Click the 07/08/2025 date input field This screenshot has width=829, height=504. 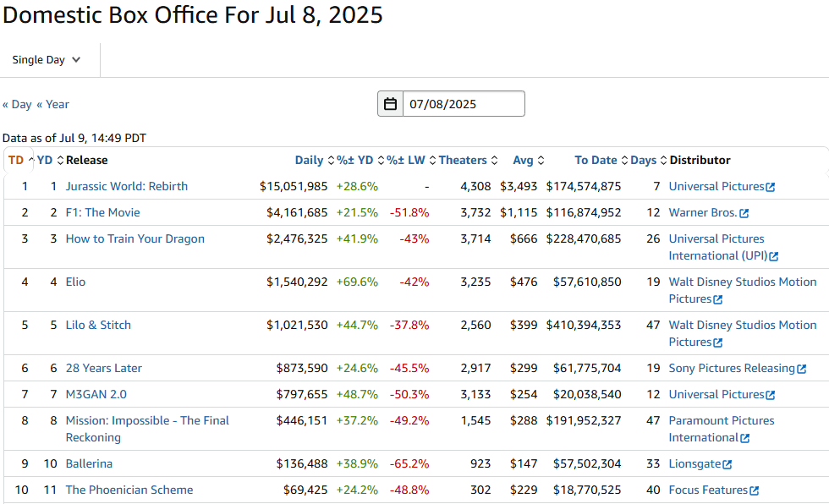point(464,104)
